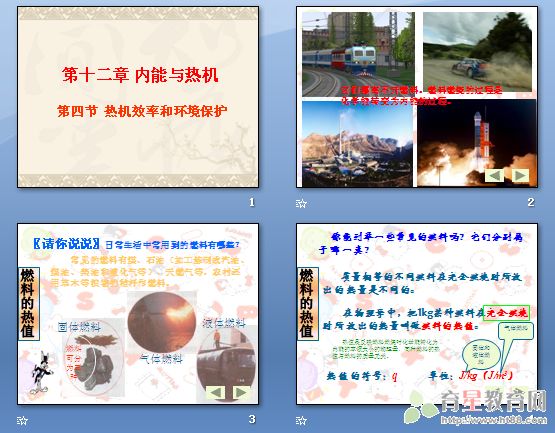Click the 气体燃料 label on slide 3

point(161,359)
